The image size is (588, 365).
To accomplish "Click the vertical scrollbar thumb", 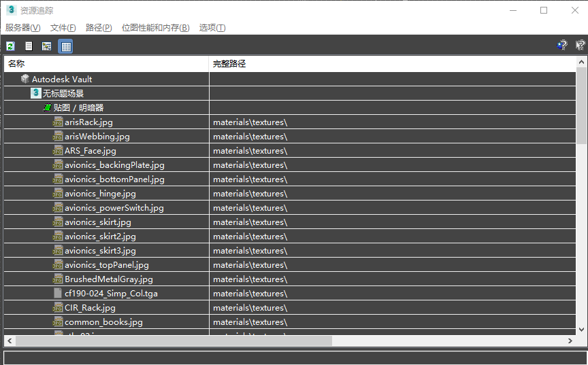I will click(x=582, y=105).
